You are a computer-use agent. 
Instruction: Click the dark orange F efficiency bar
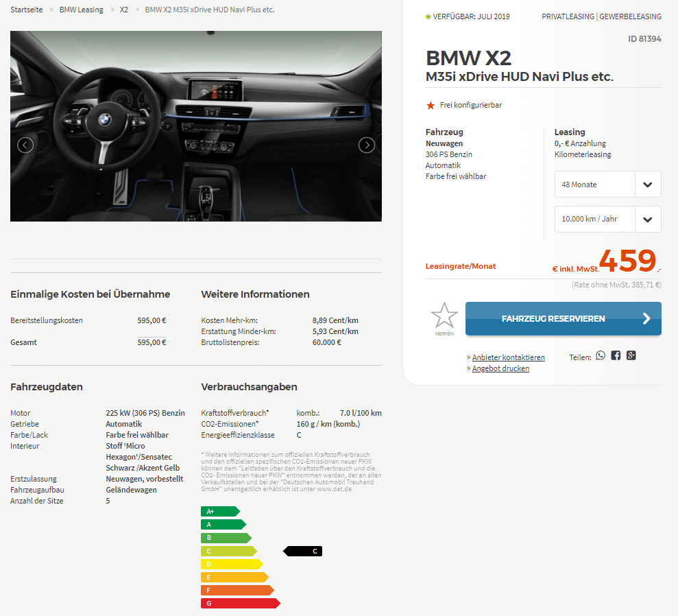pyautogui.click(x=237, y=590)
